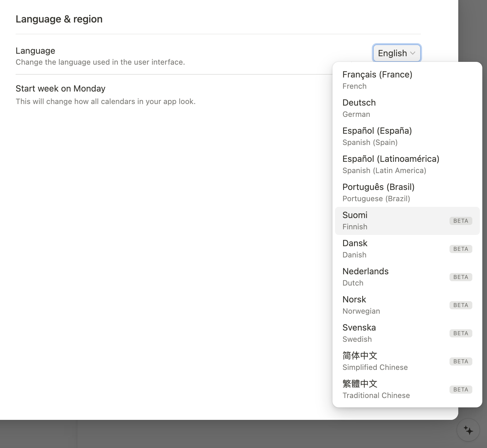Click 'This will change how all calendars' text
The width and height of the screenshot is (487, 448).
click(x=106, y=102)
